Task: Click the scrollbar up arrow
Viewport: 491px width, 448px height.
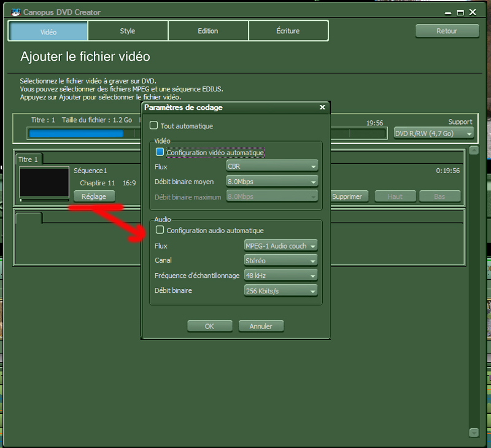Action: click(x=474, y=150)
